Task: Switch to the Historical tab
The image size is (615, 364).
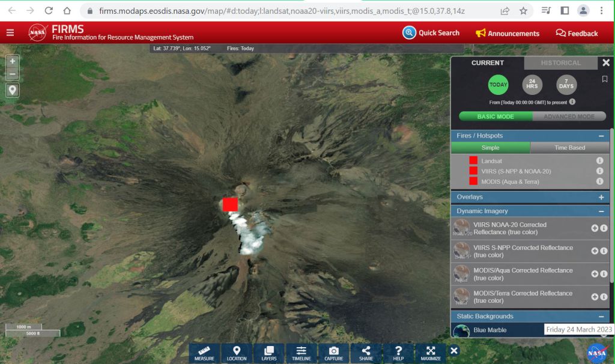Action: [x=560, y=63]
